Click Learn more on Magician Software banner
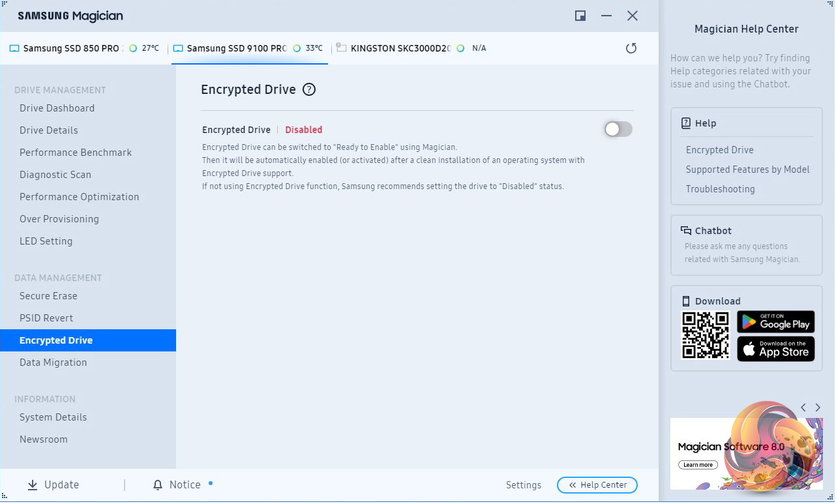Image resolution: width=836 pixels, height=504 pixels. coord(698,465)
